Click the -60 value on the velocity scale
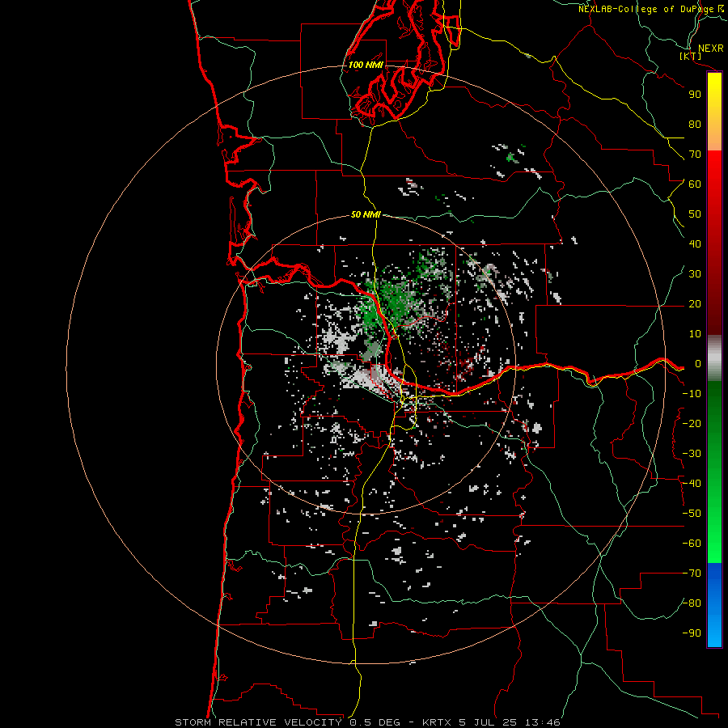The image size is (728, 728). [692, 544]
